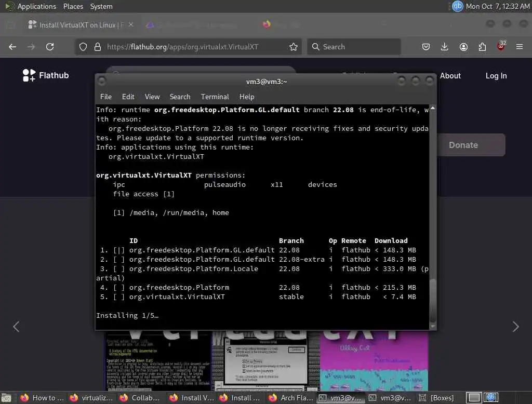This screenshot has width=532, height=404.
Task: Click the Flathub logo
Action: click(x=46, y=75)
